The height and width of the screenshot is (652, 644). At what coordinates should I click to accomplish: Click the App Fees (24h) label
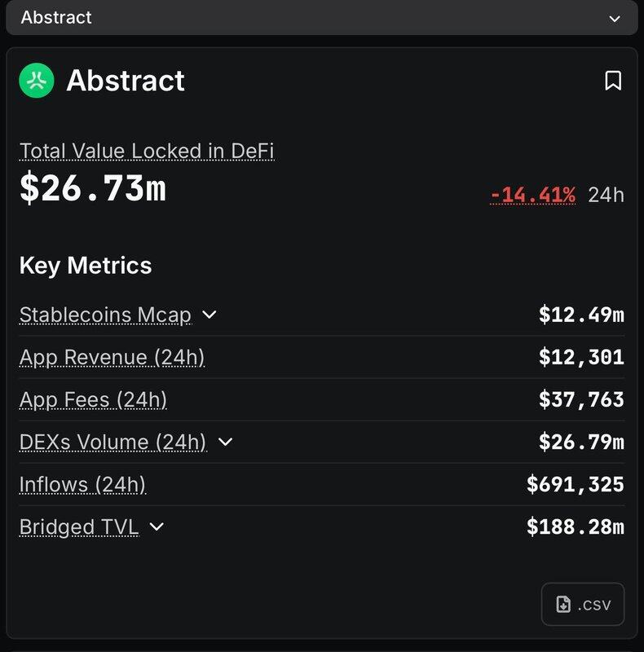(x=93, y=399)
